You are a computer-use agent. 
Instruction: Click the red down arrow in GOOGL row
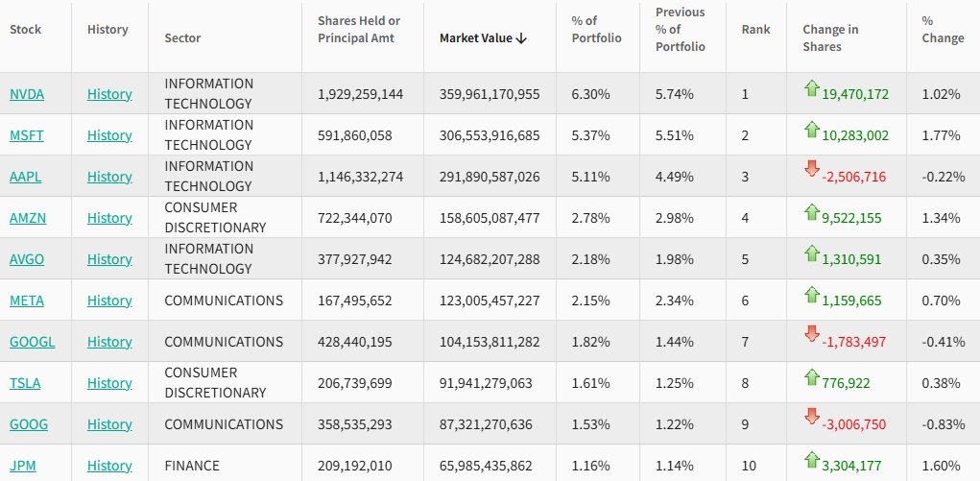pos(812,335)
